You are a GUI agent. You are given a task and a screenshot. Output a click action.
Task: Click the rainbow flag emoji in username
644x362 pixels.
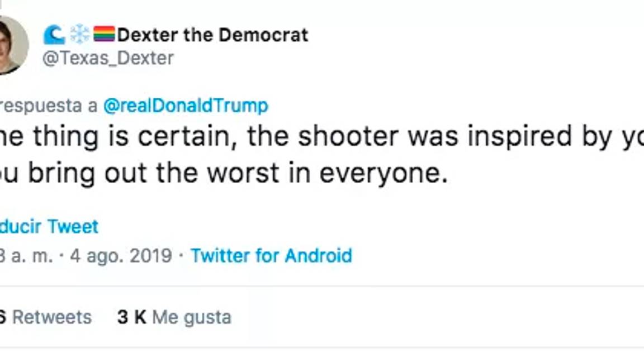point(104,35)
